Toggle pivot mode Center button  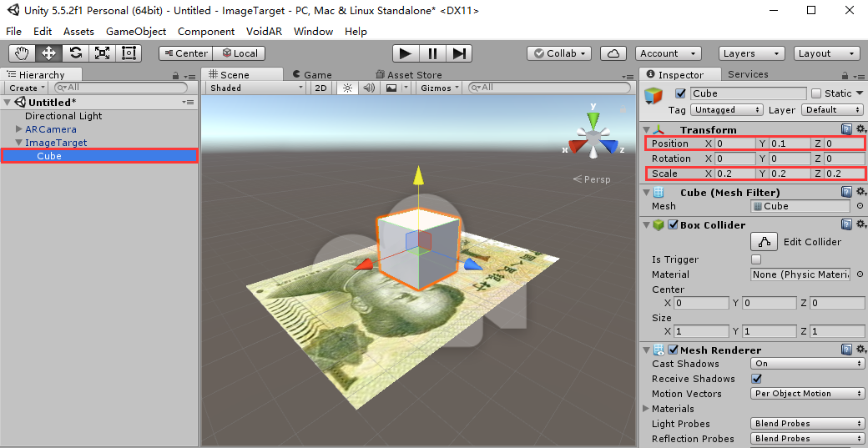[186, 53]
